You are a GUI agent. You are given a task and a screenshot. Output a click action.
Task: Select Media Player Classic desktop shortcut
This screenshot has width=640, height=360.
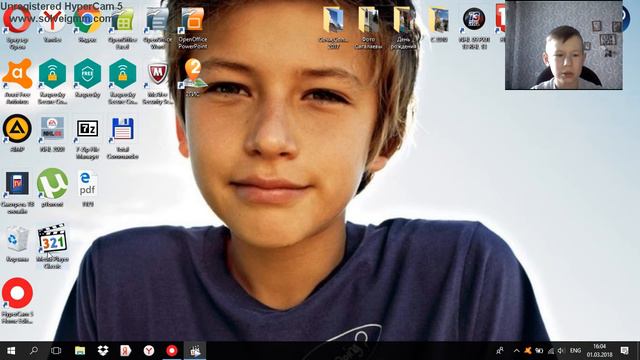point(52,239)
